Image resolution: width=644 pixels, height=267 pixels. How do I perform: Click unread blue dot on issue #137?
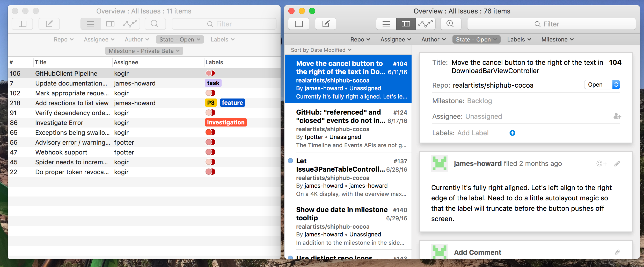tap(290, 161)
